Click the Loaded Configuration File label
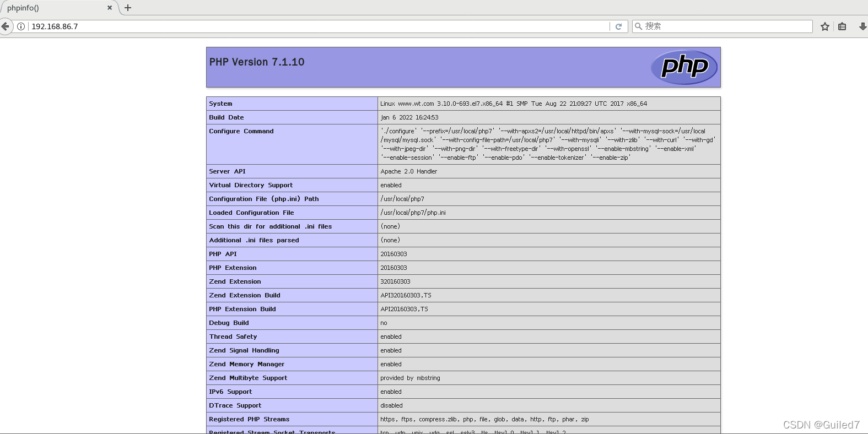Screen dimensions: 868x434 pos(251,213)
